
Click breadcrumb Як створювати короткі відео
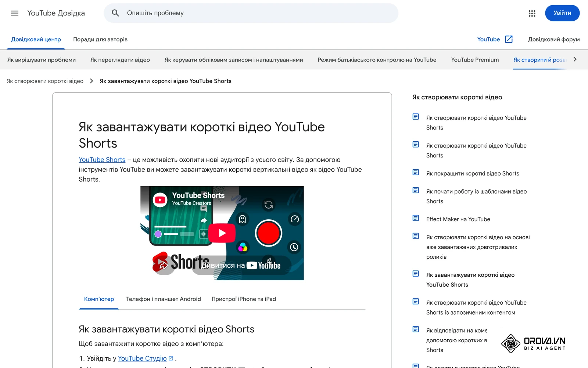point(45,81)
